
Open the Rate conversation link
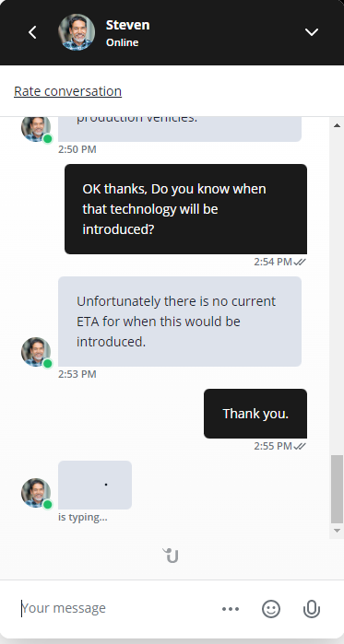pyautogui.click(x=68, y=91)
